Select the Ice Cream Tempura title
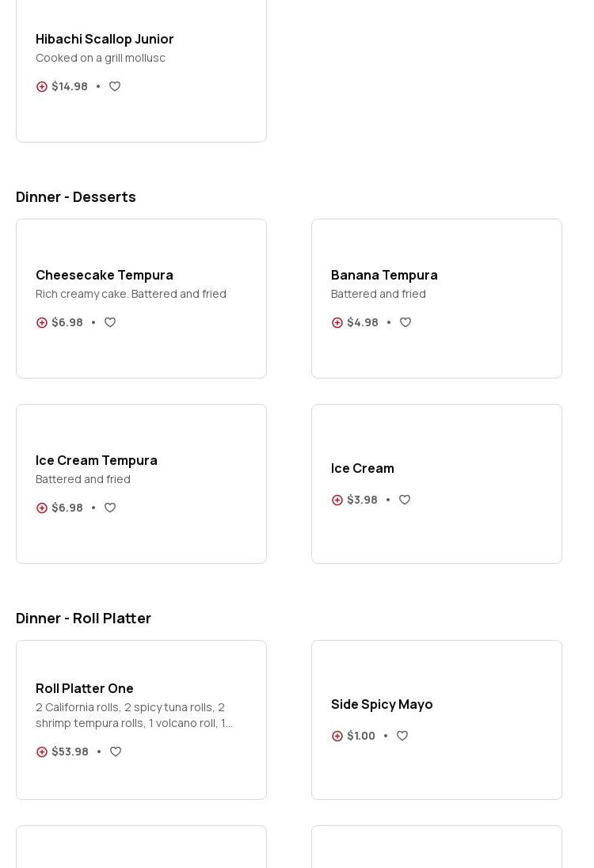The image size is (594, 868). pyautogui.click(x=97, y=460)
